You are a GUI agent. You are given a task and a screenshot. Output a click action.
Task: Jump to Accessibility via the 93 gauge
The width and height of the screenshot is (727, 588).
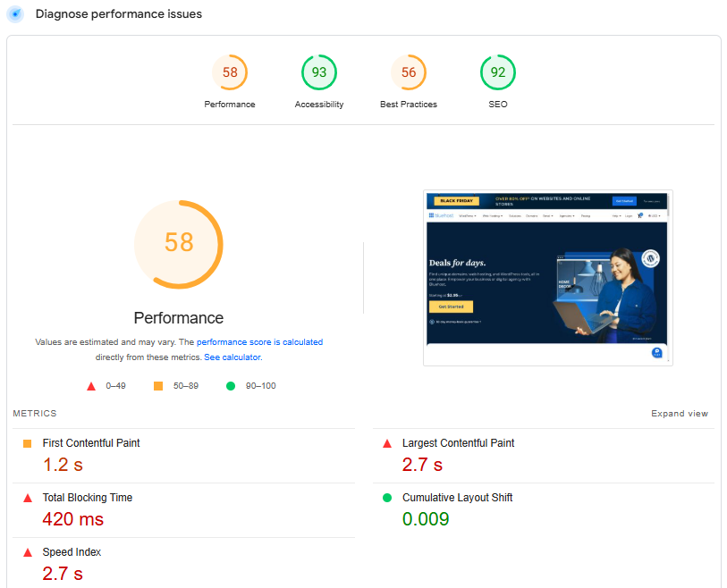pos(319,73)
